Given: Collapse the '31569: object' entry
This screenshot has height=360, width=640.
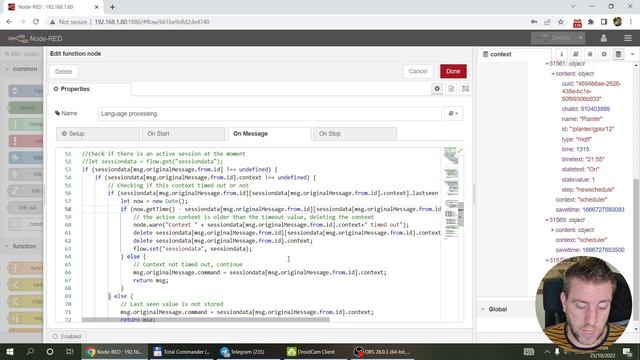Looking at the screenshot, I should (x=547, y=220).
